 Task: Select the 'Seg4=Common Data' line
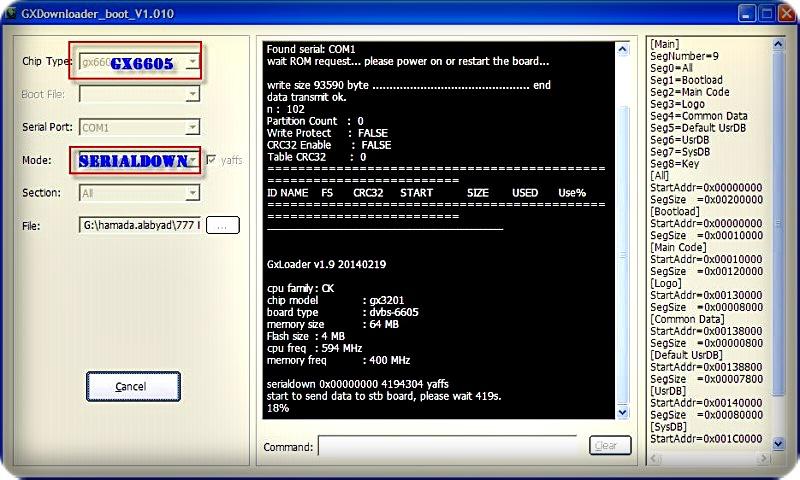tap(698, 116)
